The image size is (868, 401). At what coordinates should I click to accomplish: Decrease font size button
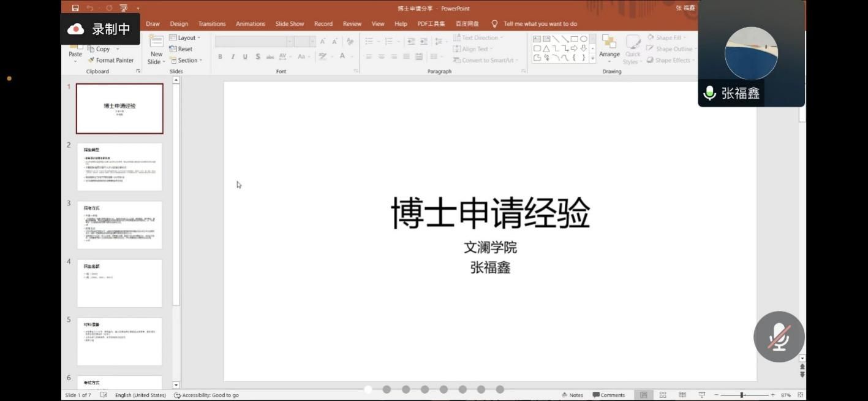(334, 42)
